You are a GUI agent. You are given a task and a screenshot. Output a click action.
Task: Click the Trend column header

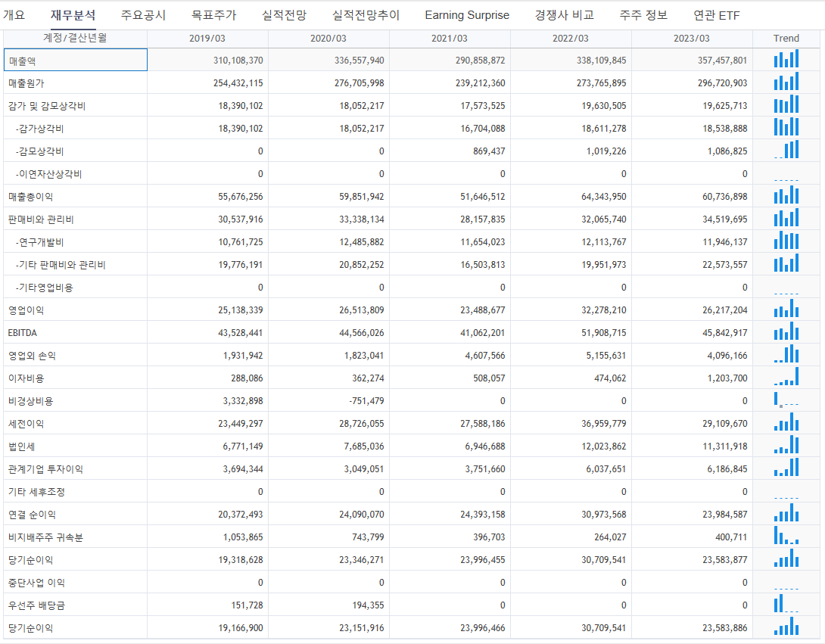pyautogui.click(x=786, y=39)
